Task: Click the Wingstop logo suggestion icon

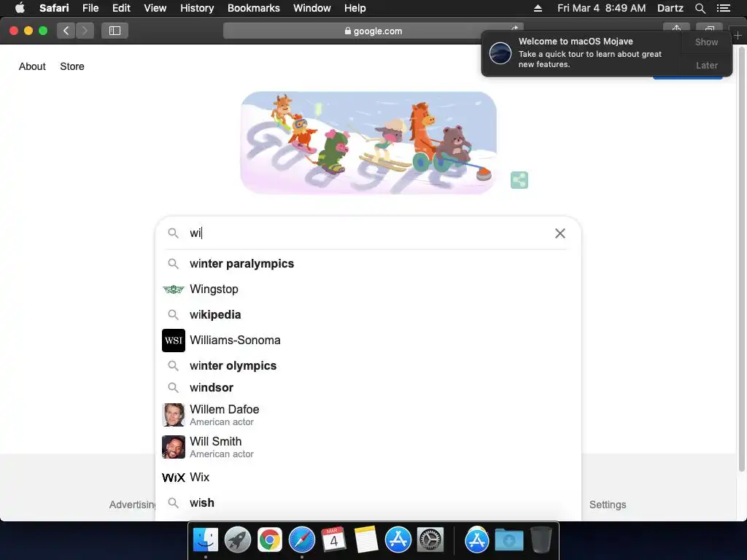Action: click(174, 289)
